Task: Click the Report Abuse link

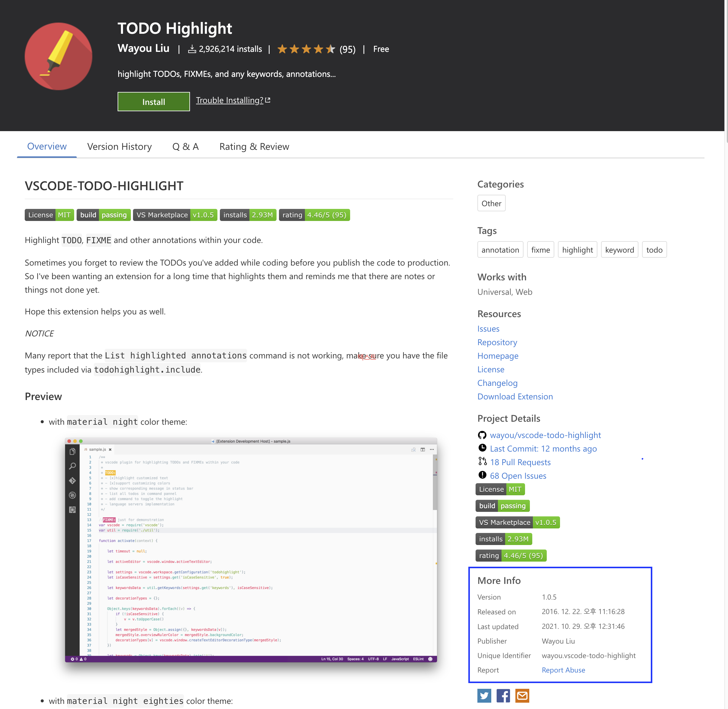Action: [563, 670]
